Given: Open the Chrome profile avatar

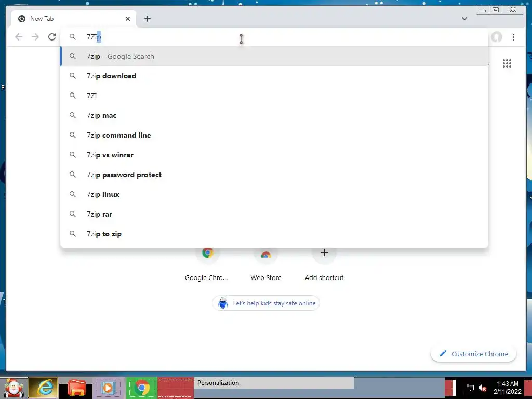Looking at the screenshot, I should coord(496,37).
